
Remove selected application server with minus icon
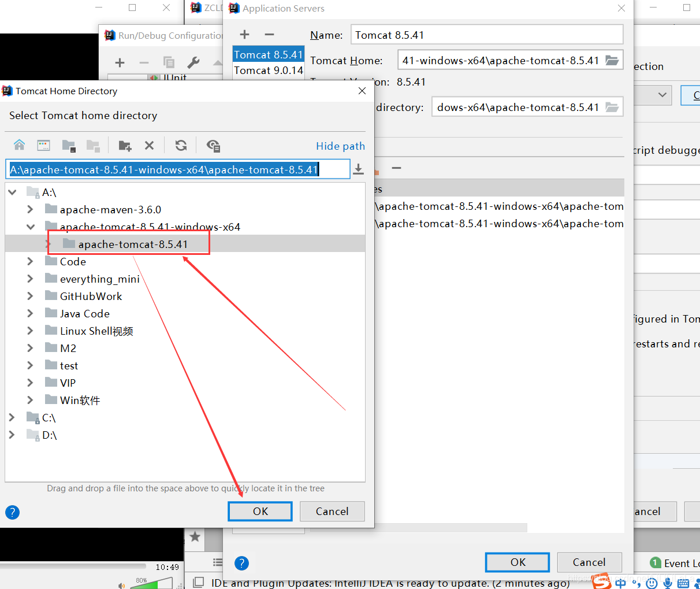point(269,35)
